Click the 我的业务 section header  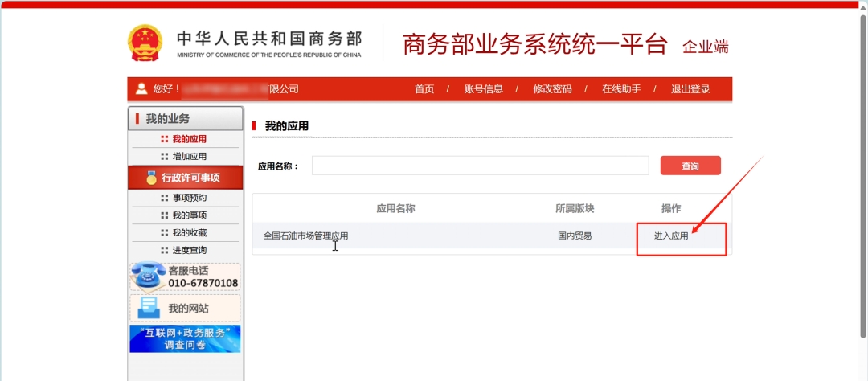(186, 118)
